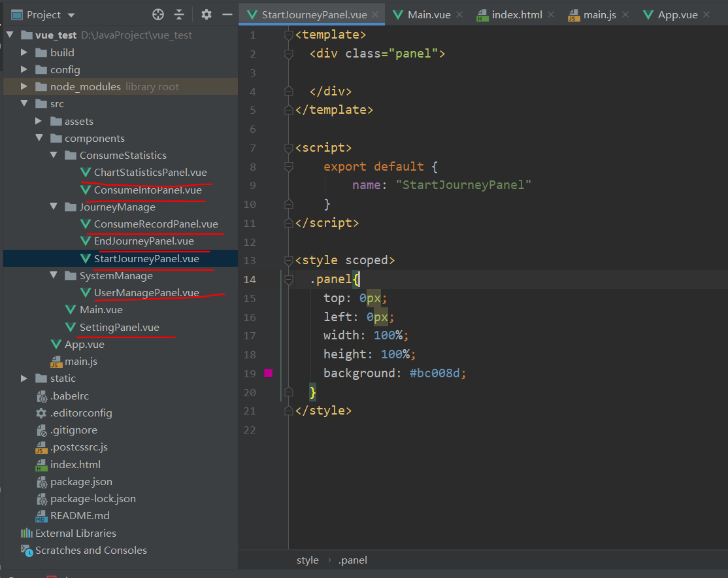
Task: Select SettingPanel.vue file
Action: 120,327
